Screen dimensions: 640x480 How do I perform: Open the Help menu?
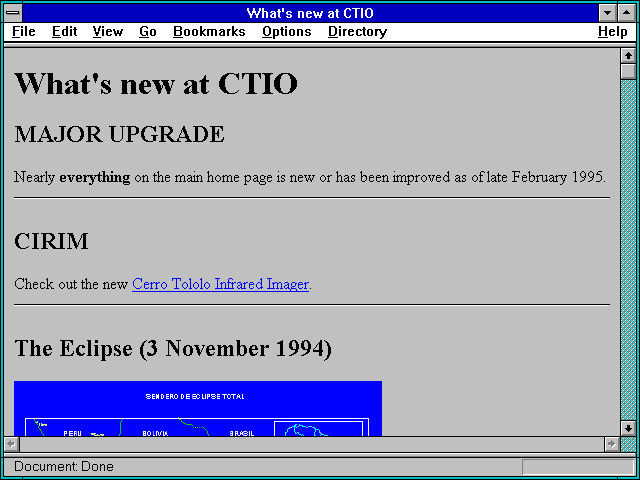tap(613, 32)
